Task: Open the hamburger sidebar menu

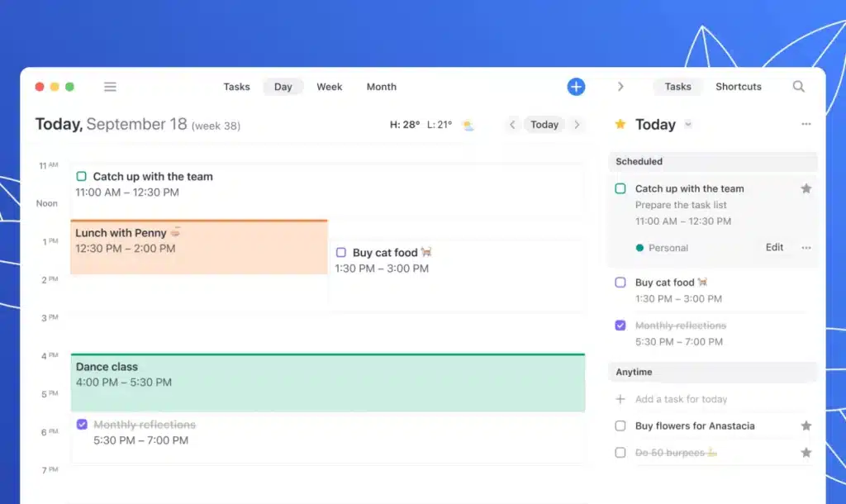Action: [110, 87]
